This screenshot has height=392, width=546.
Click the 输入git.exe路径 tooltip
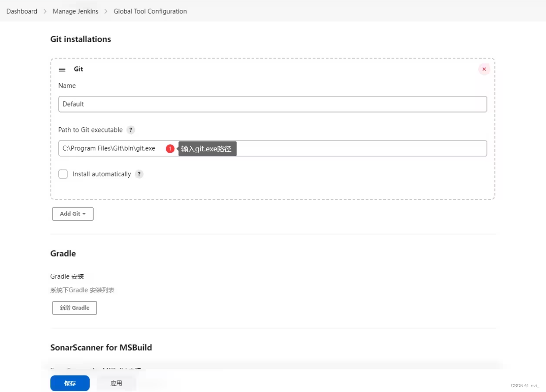click(207, 148)
